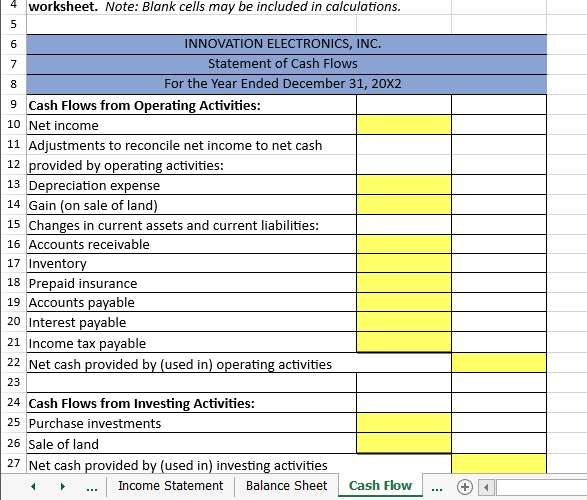Click 'Accounts receivable' label cell
The height and width of the screenshot is (500, 587).
click(192, 244)
